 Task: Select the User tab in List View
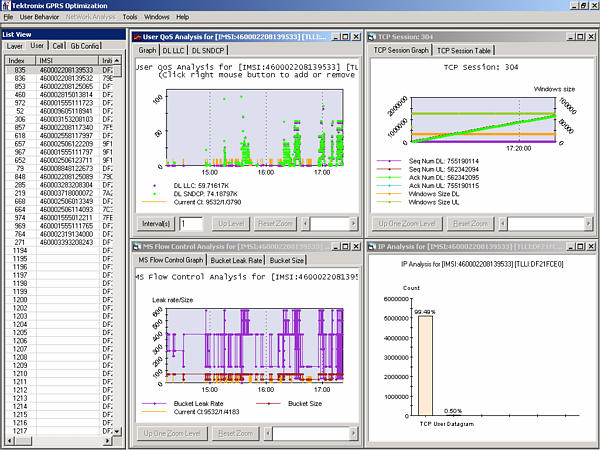[x=37, y=45]
